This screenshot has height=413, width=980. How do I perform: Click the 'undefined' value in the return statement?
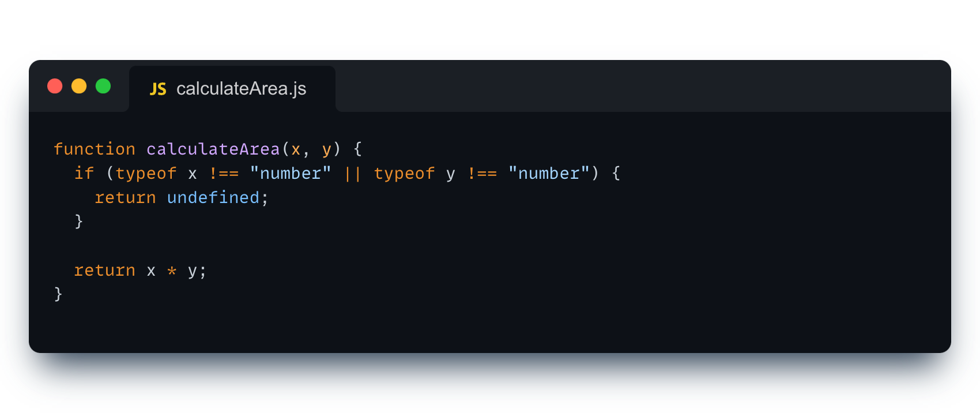(213, 198)
